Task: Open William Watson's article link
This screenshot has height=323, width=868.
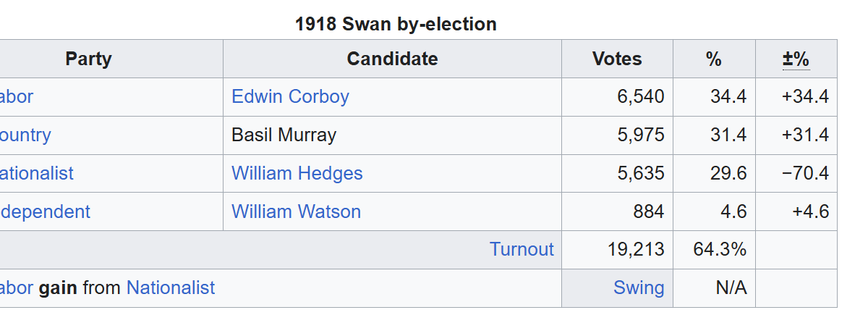Action: (296, 212)
